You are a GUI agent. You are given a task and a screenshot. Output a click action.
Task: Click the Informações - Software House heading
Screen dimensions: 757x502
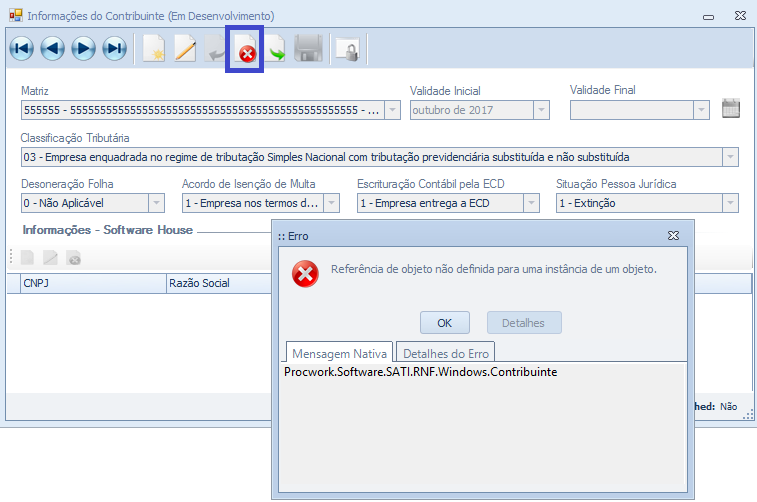point(108,230)
